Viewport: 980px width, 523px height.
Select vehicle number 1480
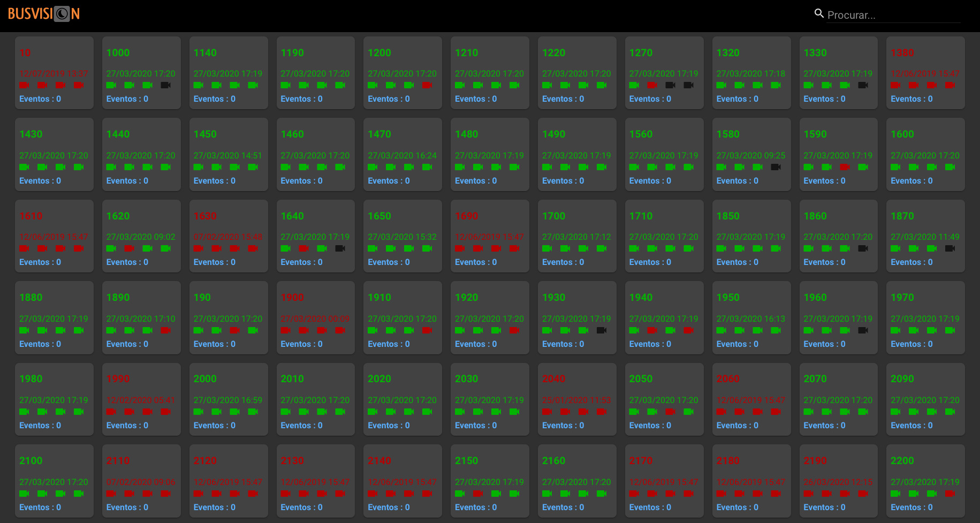467,134
